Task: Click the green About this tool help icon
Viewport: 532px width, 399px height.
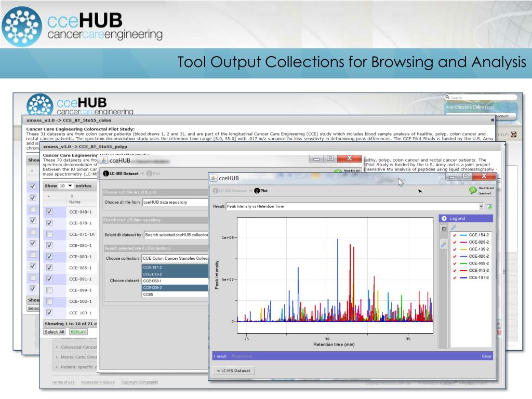Action: pyautogui.click(x=473, y=191)
